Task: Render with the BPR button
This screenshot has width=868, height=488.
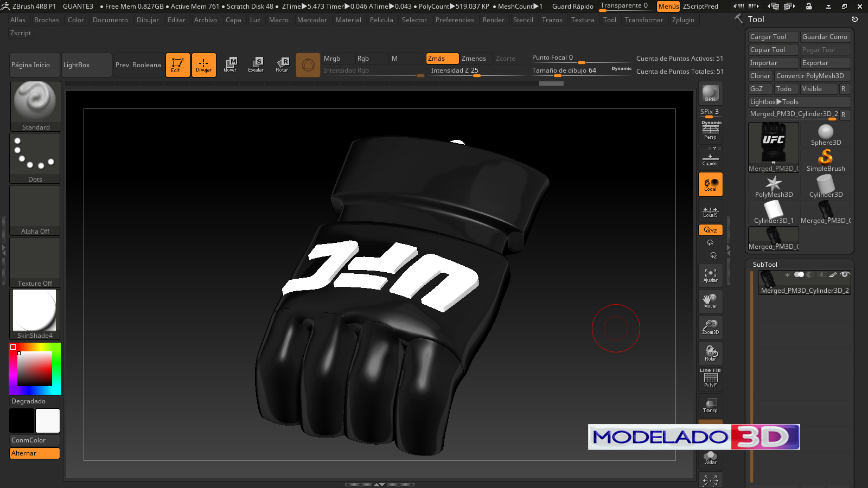Action: [x=711, y=94]
